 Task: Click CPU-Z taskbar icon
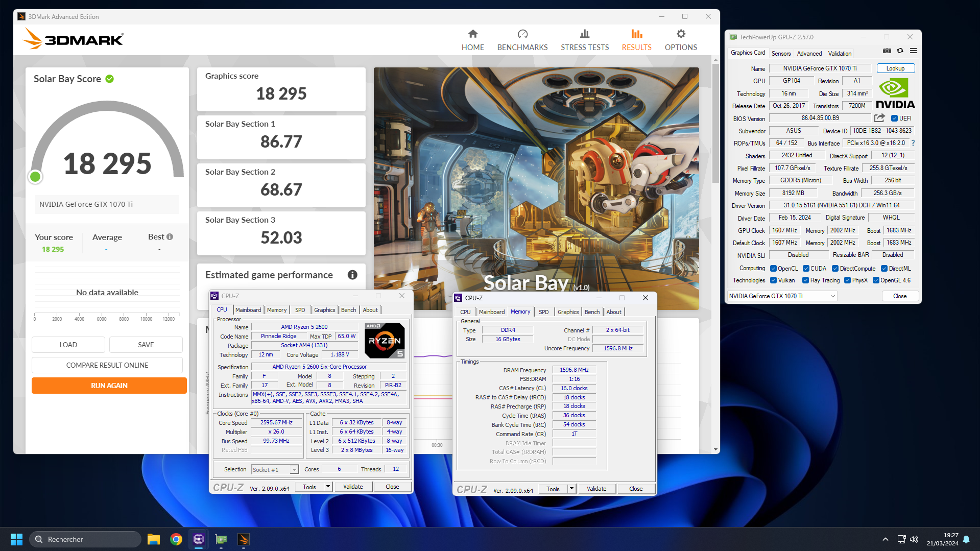(199, 539)
